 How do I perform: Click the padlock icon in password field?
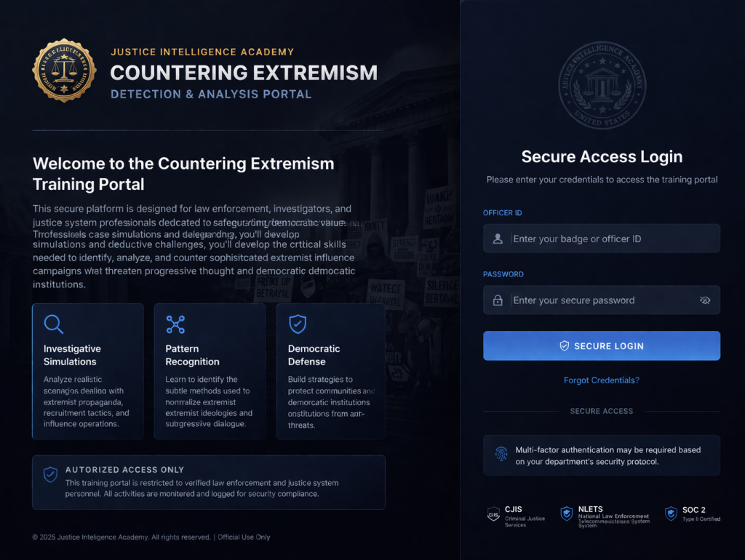pos(498,300)
